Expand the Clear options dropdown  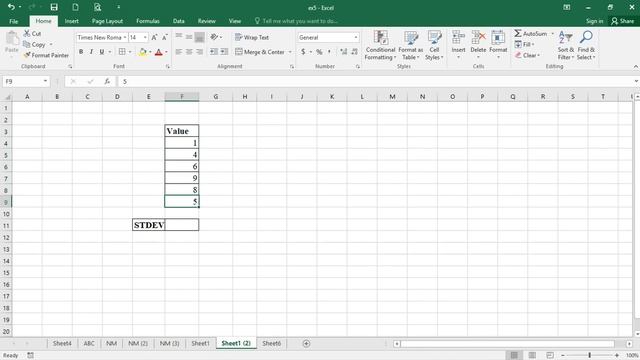[539, 55]
